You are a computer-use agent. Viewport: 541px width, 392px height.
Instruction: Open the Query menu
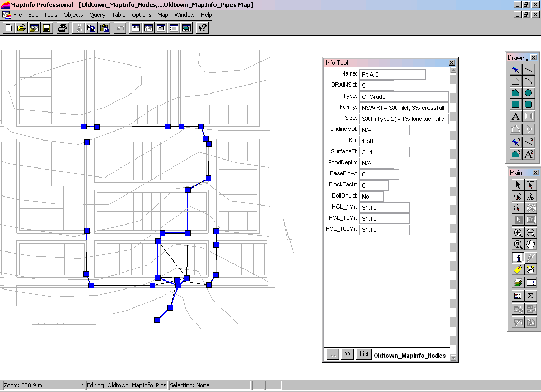(97, 15)
